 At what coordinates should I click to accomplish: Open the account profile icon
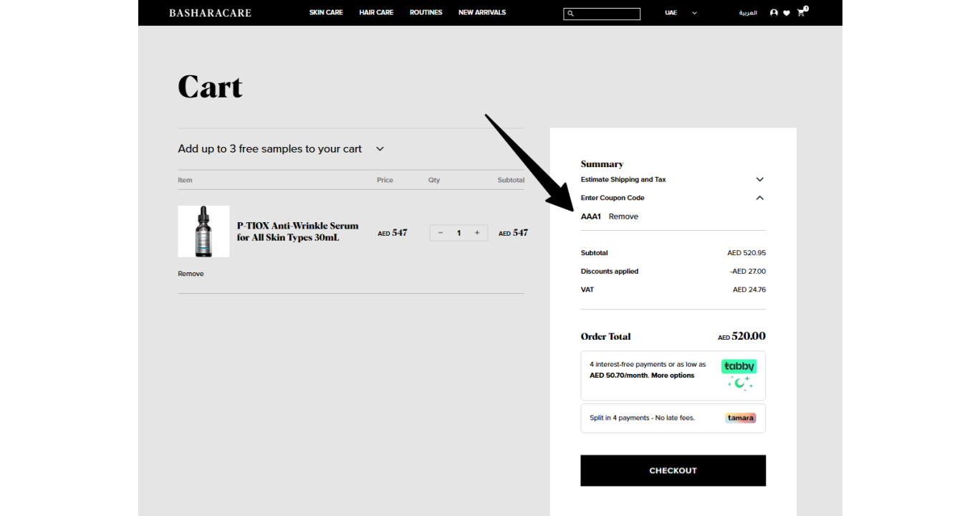pyautogui.click(x=774, y=13)
